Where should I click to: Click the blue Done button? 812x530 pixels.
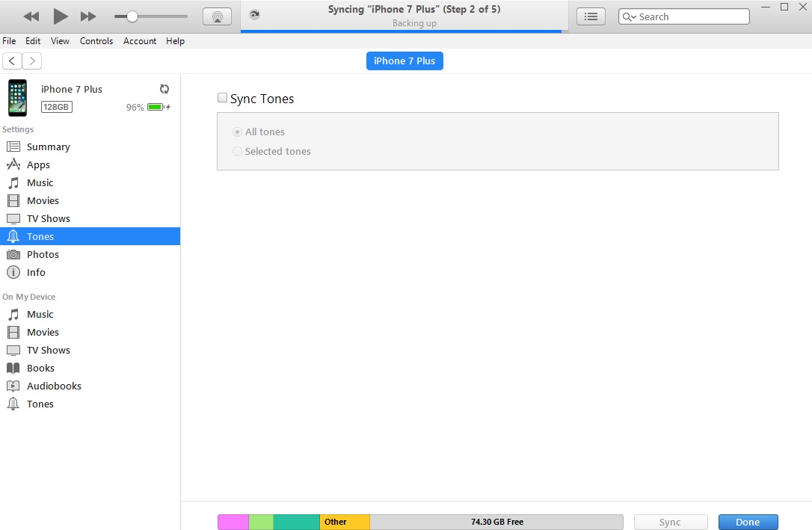click(x=748, y=523)
